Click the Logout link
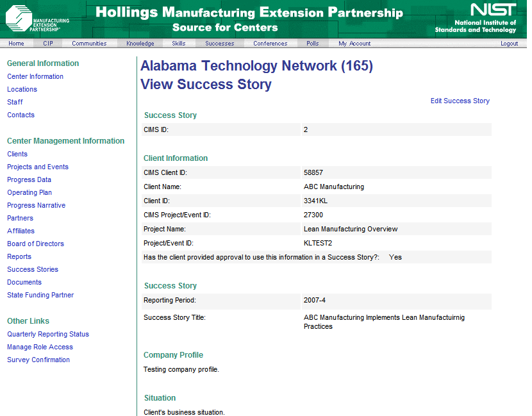 click(x=509, y=44)
